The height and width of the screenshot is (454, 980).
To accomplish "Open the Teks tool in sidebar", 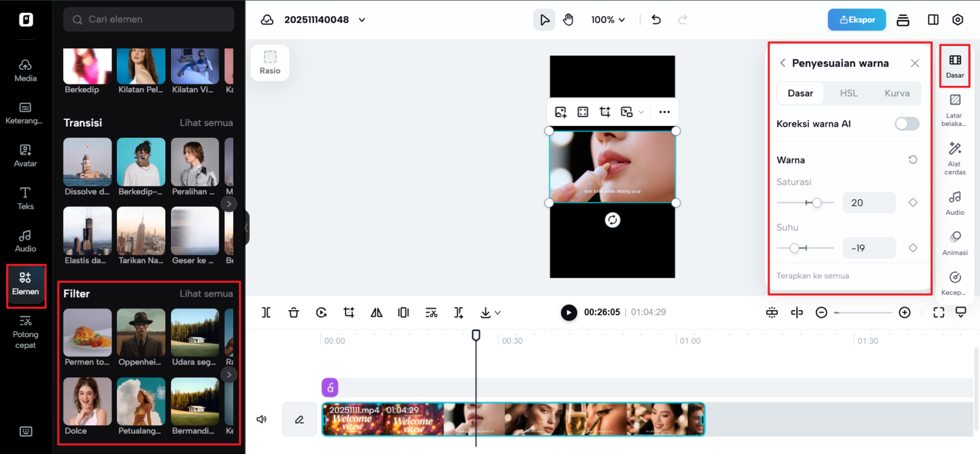I will click(x=25, y=198).
